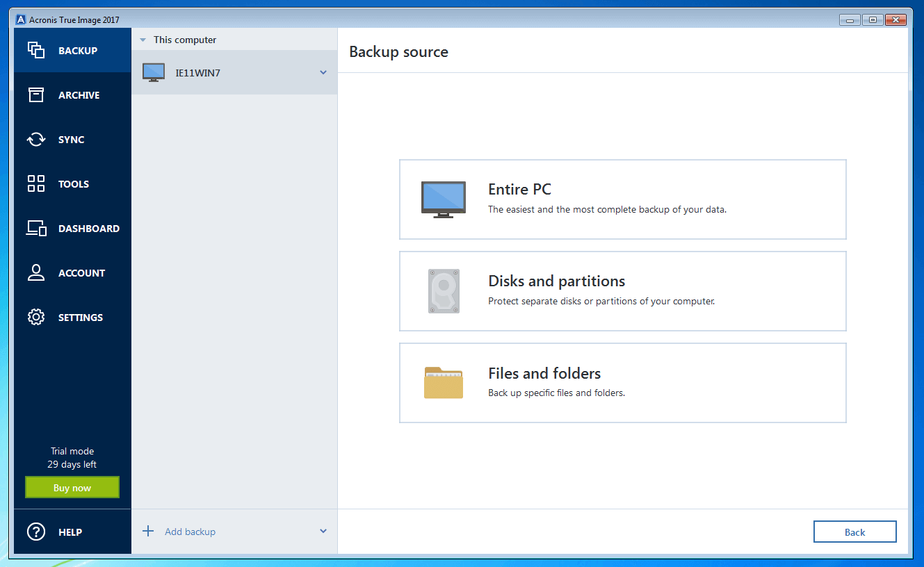Viewport: 924px width, 567px height.
Task: Open the SETTINGS section label
Action: coord(81,318)
